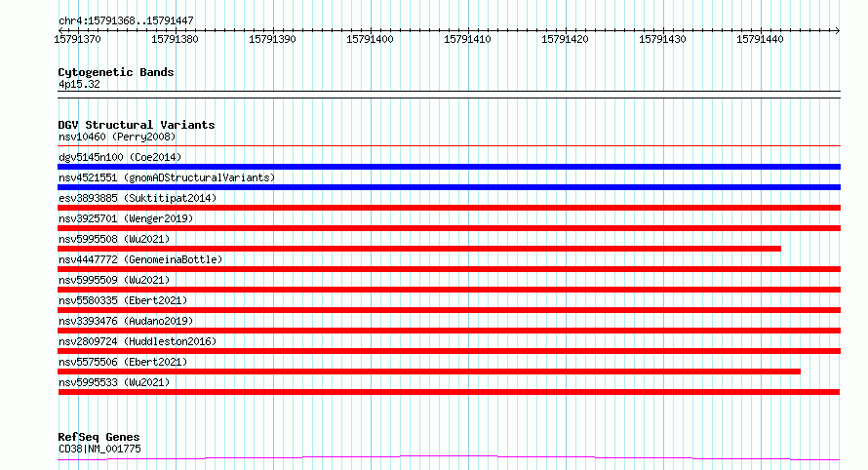This screenshot has width=868, height=470.
Task: Click the thin red nsv10460 variant line
Action: click(x=449, y=146)
